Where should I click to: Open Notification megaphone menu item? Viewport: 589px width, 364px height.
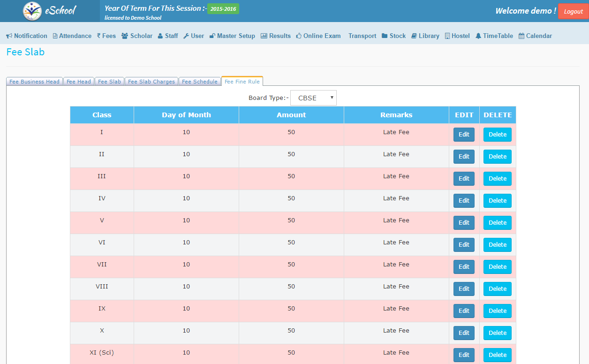tap(27, 36)
